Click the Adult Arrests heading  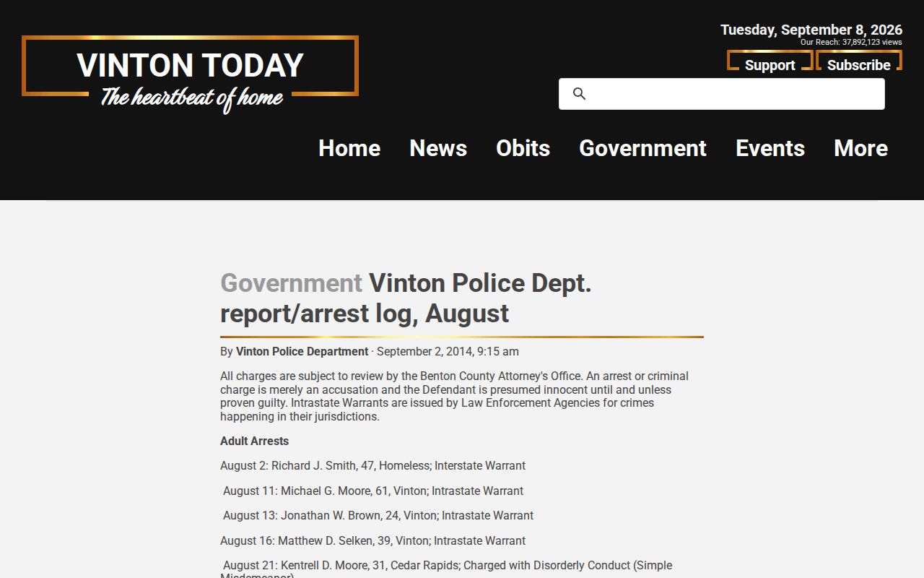coord(254,441)
